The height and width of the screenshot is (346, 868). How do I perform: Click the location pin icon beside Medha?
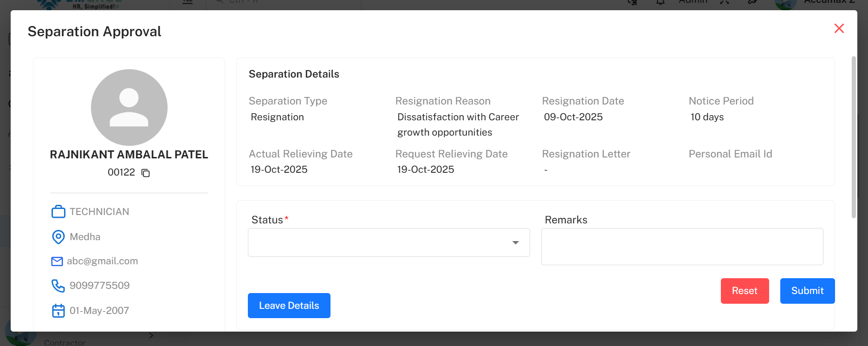58,237
